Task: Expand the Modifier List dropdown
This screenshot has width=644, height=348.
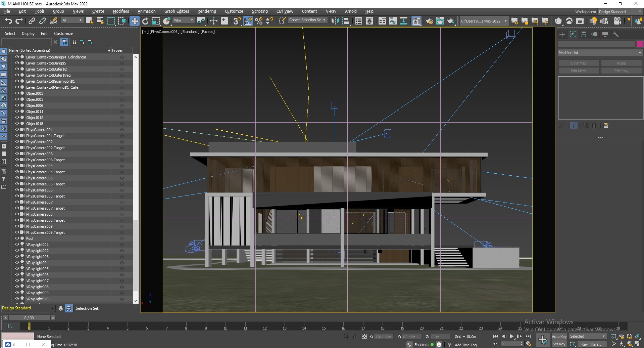Action: click(x=600, y=53)
